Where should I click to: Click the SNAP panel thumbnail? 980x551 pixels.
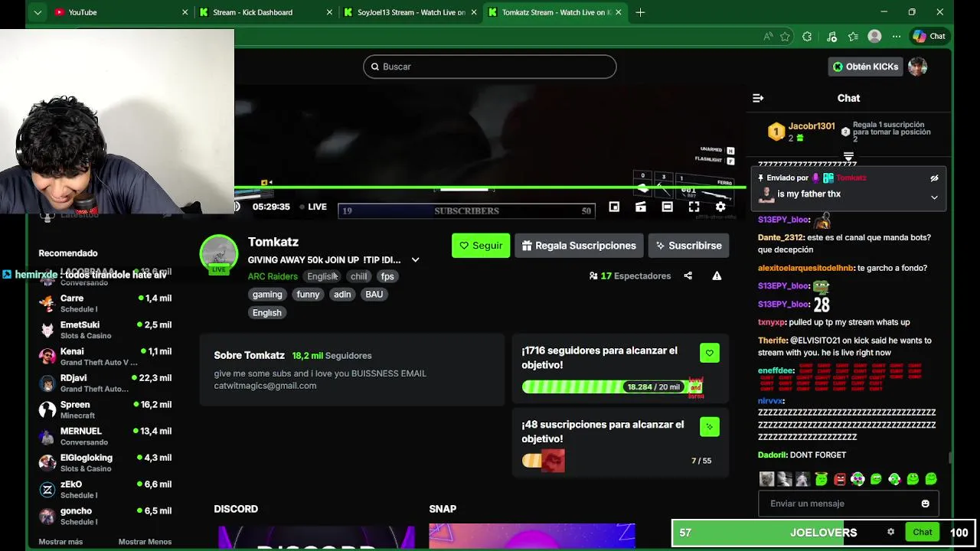532,537
